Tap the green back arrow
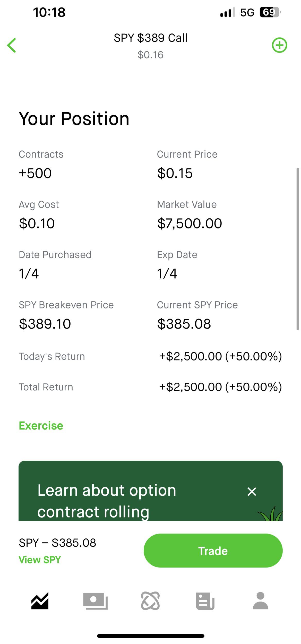 pos(12,45)
